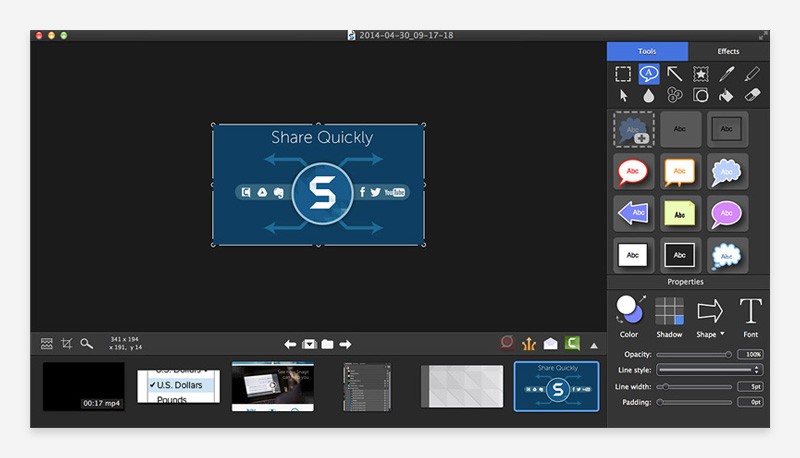Screen dimensions: 800x458
Task: Open the Font property
Action: click(x=751, y=316)
